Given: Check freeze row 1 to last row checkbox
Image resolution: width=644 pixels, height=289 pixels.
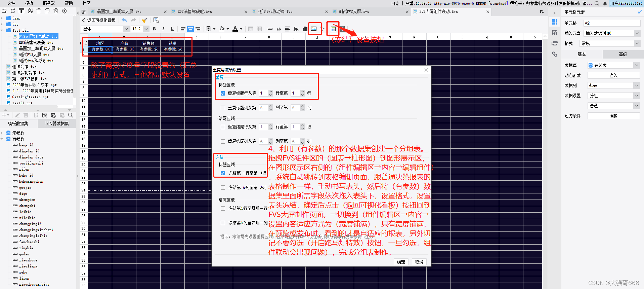Looking at the screenshot, I should (223, 208).
